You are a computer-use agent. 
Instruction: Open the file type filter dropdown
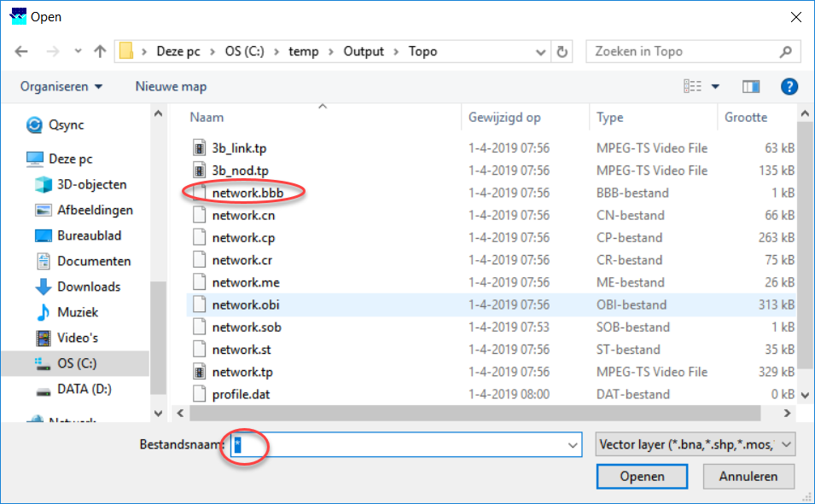tap(695, 444)
